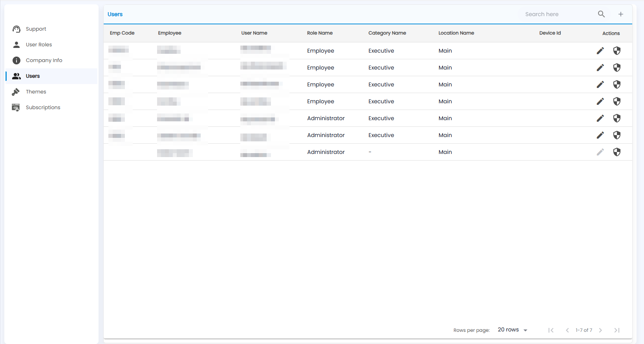Sort by Emp Code column header
The height and width of the screenshot is (344, 644).
tap(122, 33)
